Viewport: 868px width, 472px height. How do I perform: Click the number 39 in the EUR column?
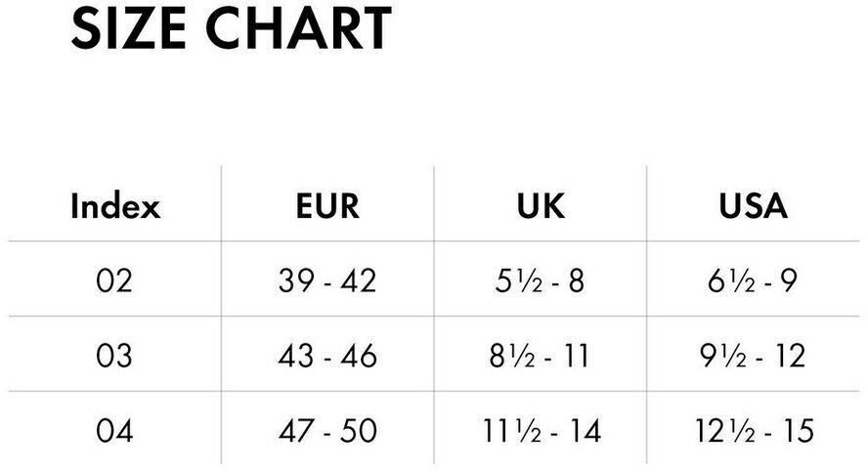point(297,281)
